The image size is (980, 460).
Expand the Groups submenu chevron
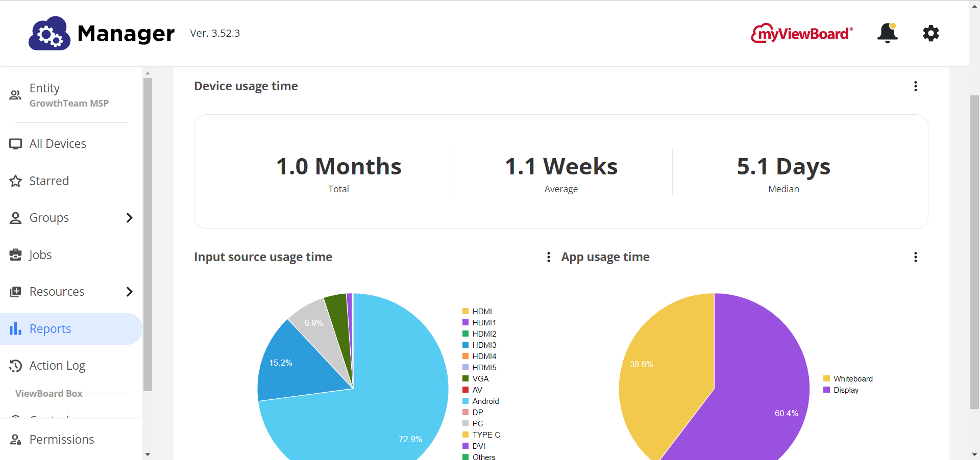coord(129,218)
